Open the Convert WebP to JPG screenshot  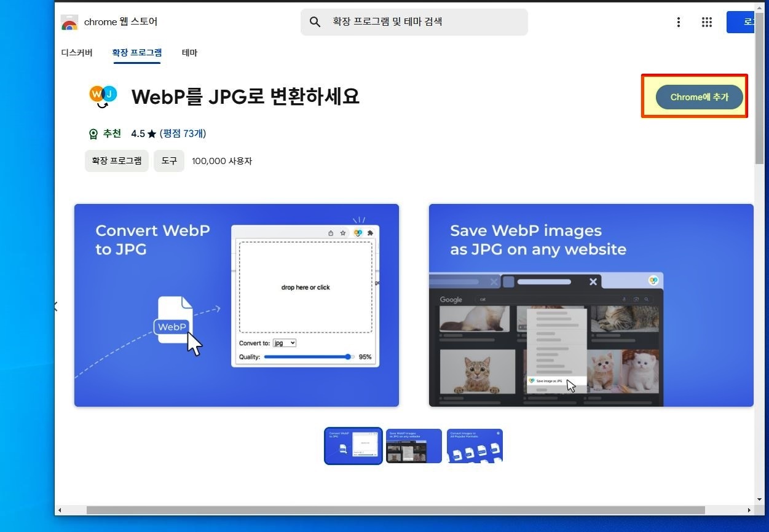coord(237,305)
